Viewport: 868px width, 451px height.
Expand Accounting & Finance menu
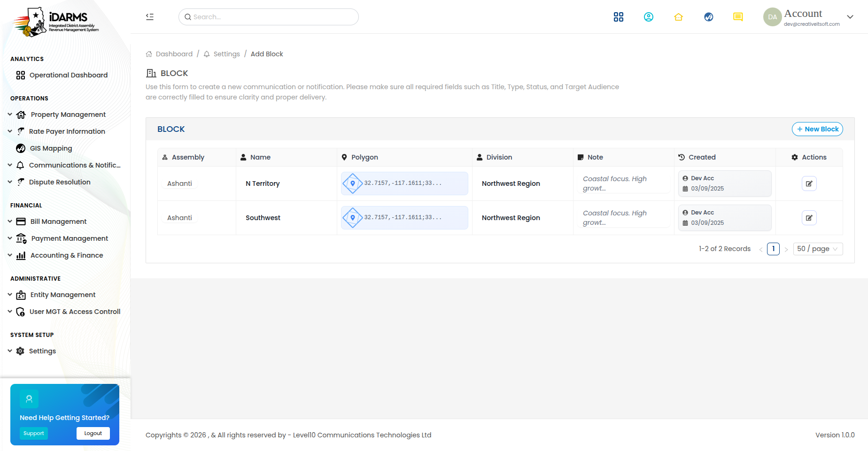[10, 255]
